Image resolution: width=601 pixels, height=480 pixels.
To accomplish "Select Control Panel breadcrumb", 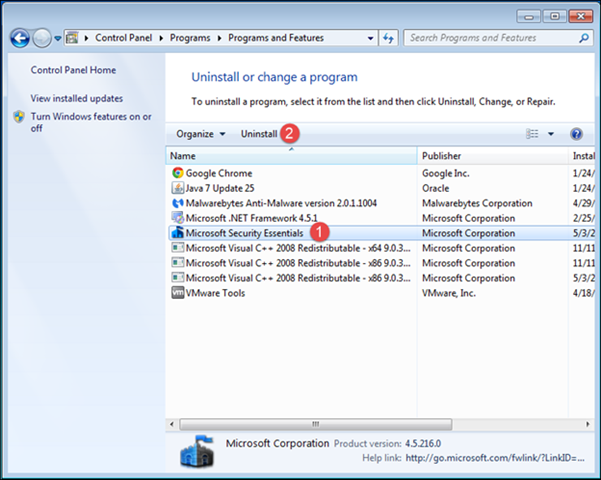I will [123, 38].
